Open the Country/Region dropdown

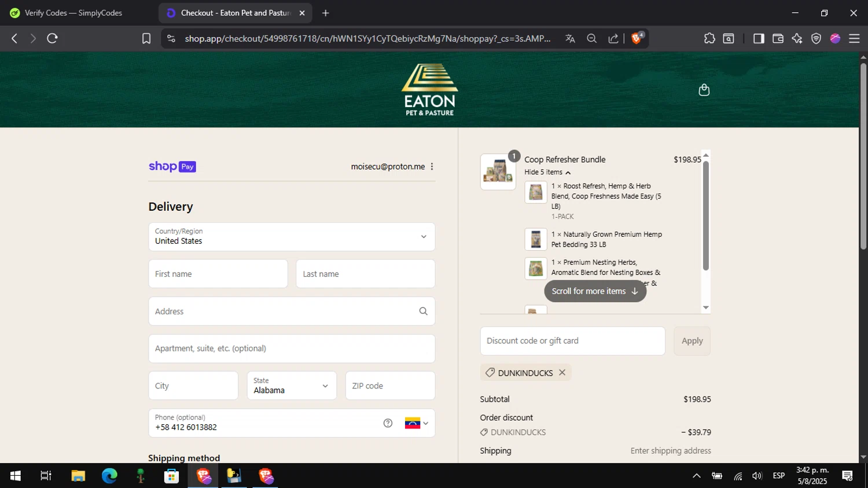click(292, 237)
